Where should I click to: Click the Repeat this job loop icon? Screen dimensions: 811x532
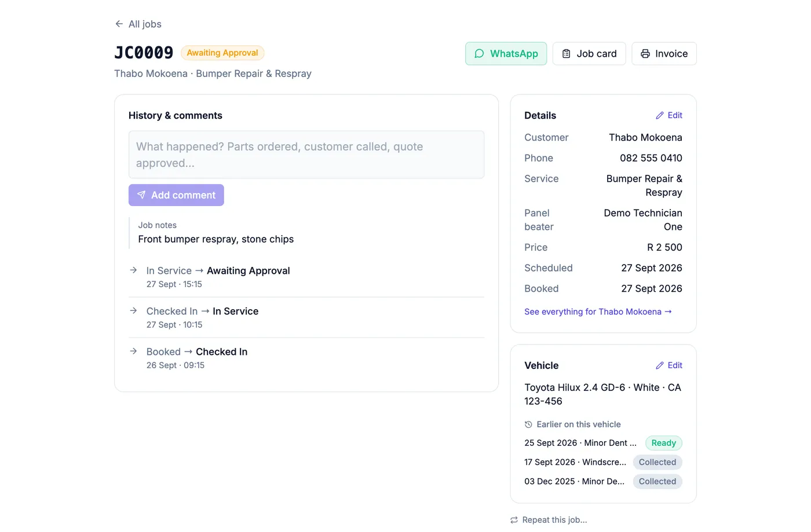[514, 520]
